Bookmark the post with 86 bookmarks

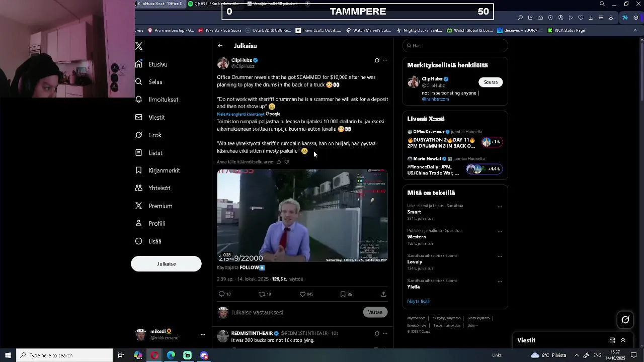(x=346, y=294)
